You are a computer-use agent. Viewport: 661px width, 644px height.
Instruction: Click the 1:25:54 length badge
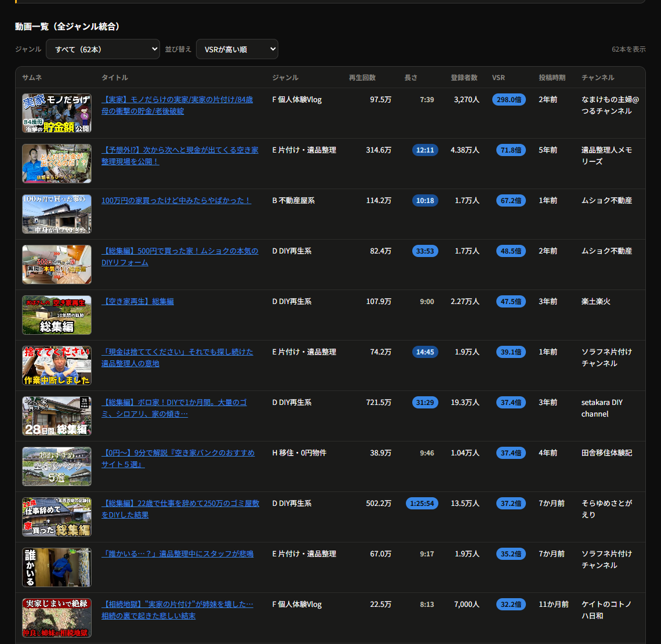pos(422,503)
